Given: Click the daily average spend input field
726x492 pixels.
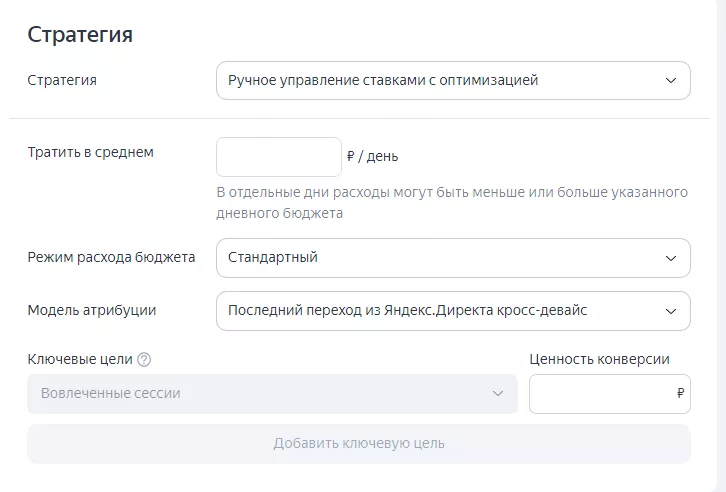Looking at the screenshot, I should tap(279, 157).
